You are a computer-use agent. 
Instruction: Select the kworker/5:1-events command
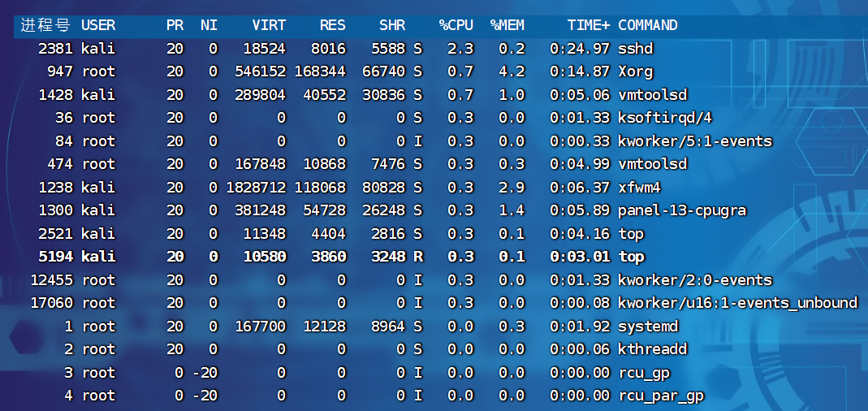(x=695, y=141)
